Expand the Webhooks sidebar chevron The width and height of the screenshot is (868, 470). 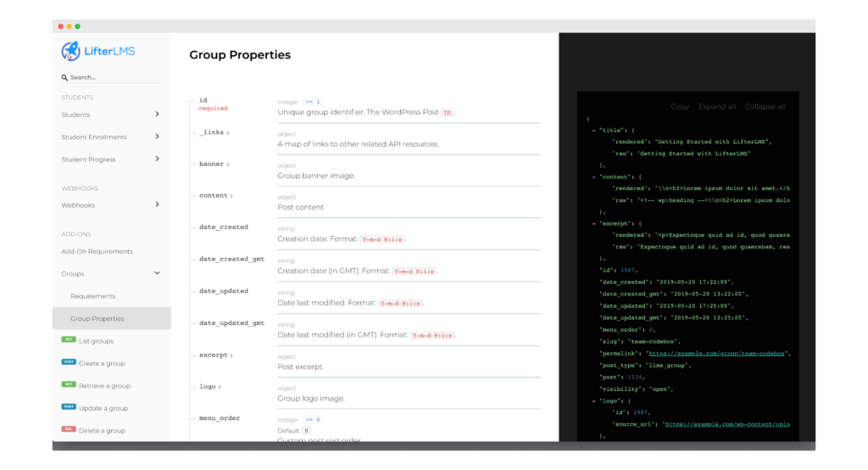click(x=157, y=204)
